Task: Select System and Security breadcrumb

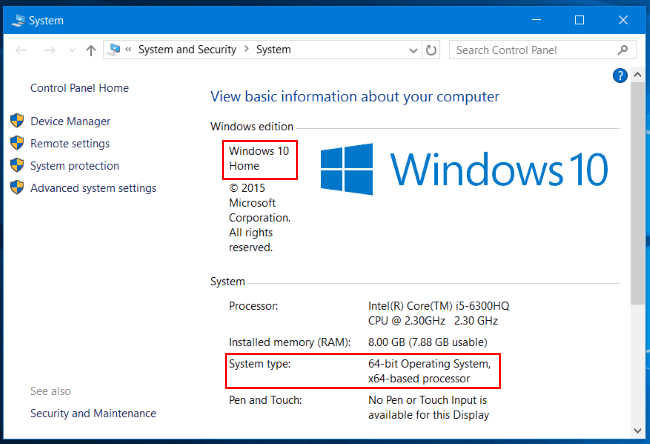Action: coord(187,49)
